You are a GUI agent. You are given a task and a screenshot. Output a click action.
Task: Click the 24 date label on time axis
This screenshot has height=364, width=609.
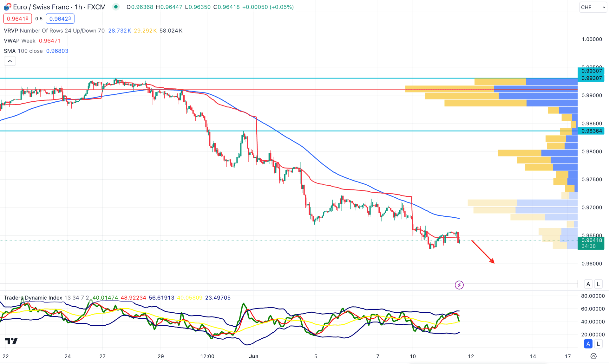[68, 356]
